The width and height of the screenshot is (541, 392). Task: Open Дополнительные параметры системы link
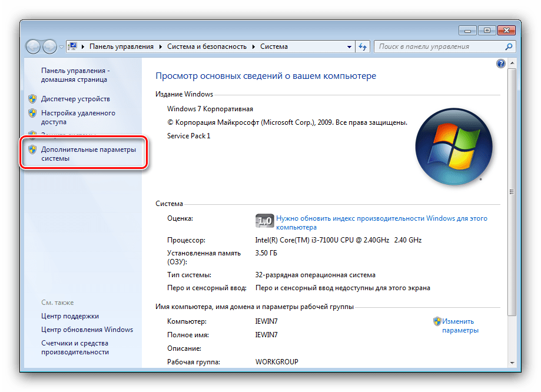(88, 154)
